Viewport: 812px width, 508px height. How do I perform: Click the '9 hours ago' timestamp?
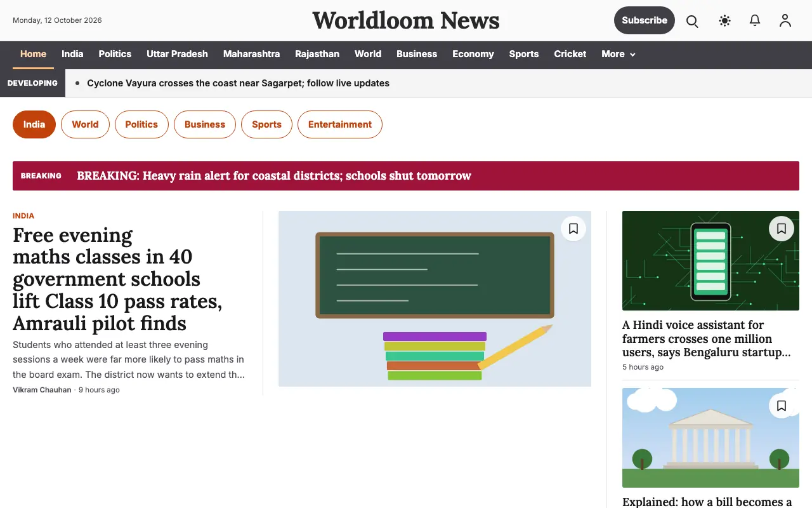click(99, 390)
